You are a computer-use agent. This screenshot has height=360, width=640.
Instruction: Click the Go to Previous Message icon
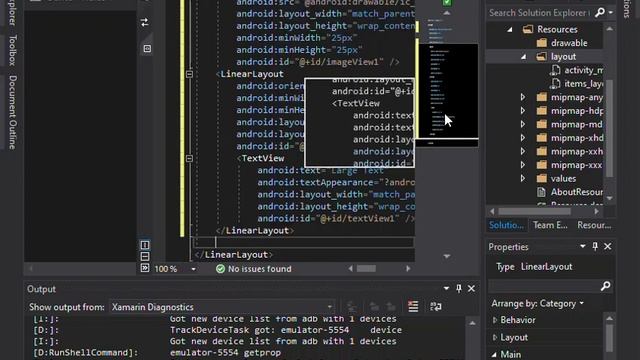(374, 307)
